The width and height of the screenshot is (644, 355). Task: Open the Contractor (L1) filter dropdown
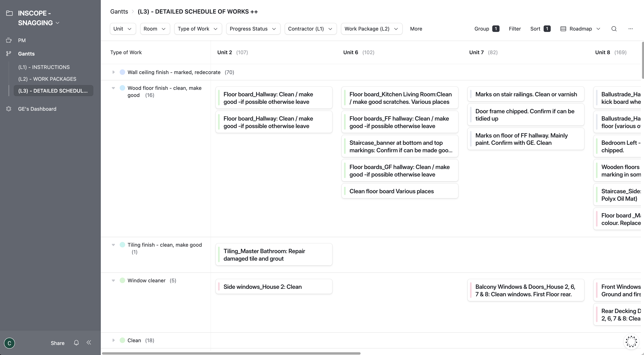[311, 29]
